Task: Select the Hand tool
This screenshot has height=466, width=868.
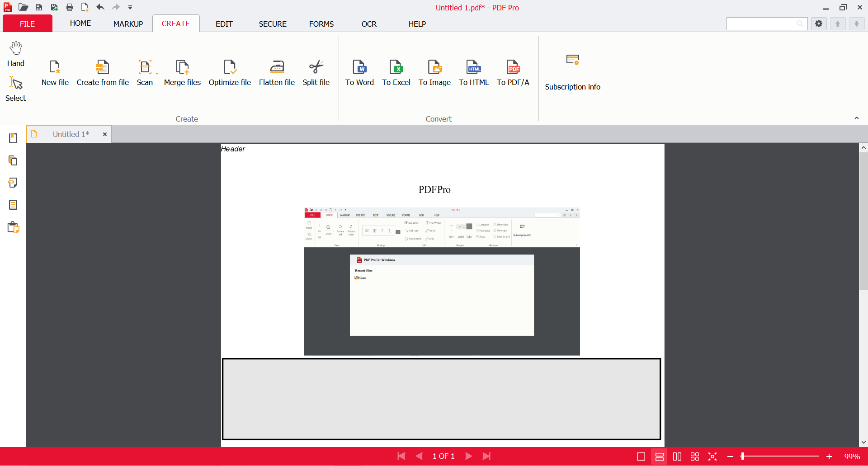Action: pos(16,54)
